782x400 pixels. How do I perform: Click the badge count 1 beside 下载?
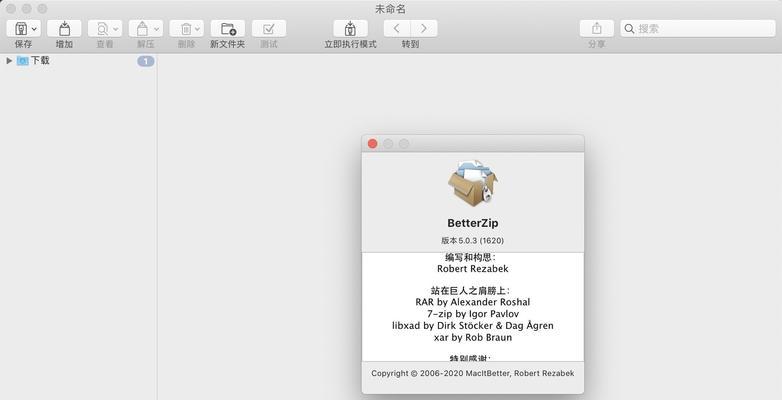(146, 61)
